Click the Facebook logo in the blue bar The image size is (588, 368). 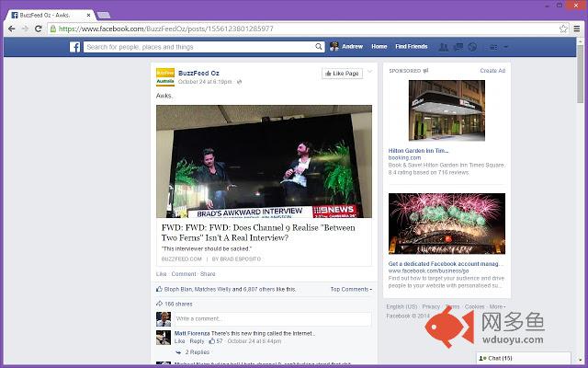74,47
